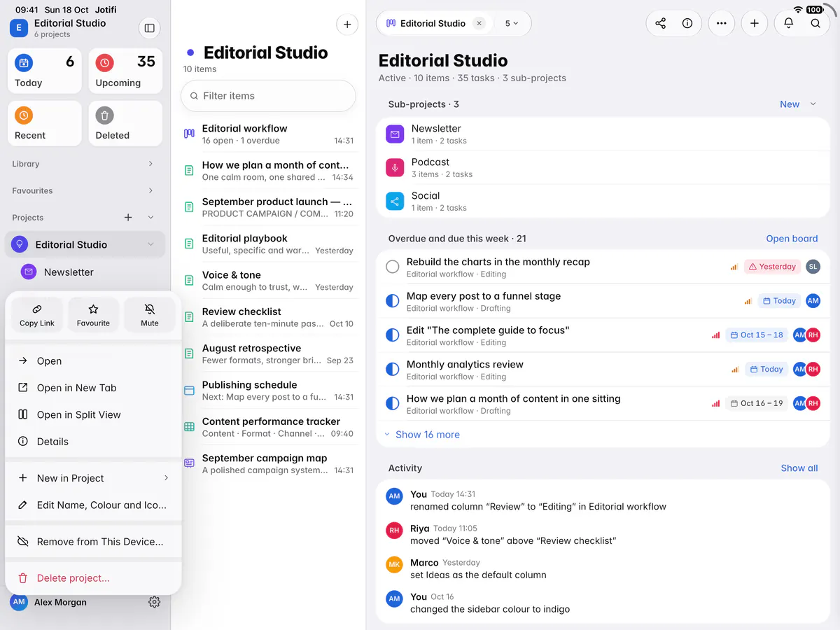Screen dimensions: 840x630
Task: Open Voice & tone document
Action: pos(269,280)
